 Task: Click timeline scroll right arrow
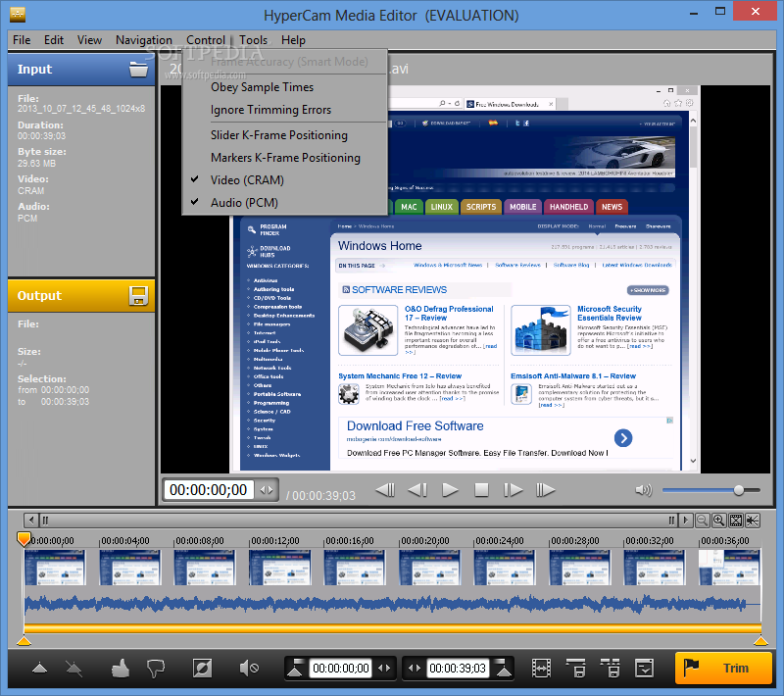[x=685, y=521]
